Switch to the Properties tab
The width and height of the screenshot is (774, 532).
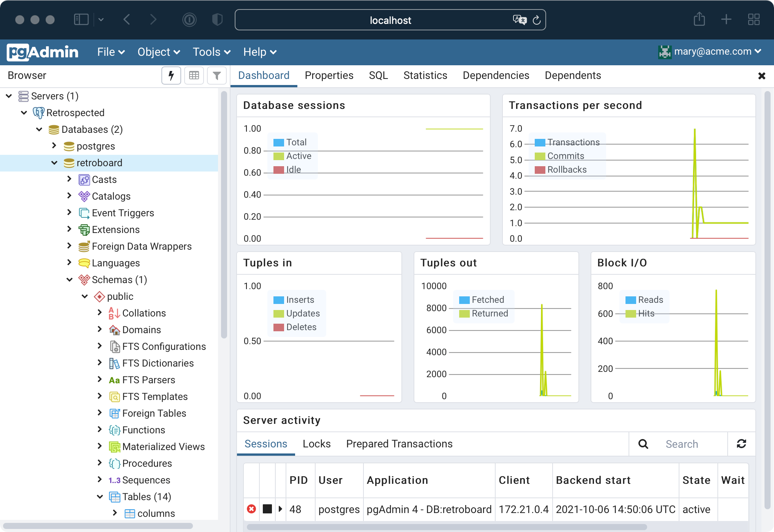click(x=329, y=76)
